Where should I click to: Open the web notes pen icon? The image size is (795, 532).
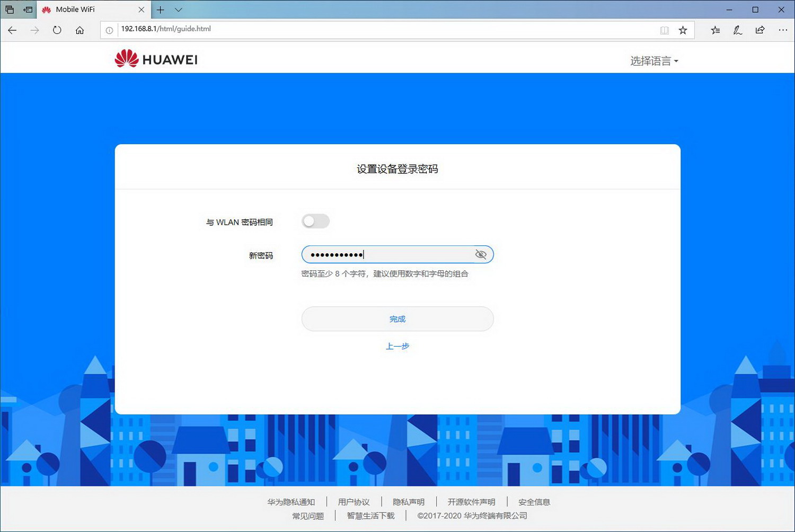(x=737, y=30)
